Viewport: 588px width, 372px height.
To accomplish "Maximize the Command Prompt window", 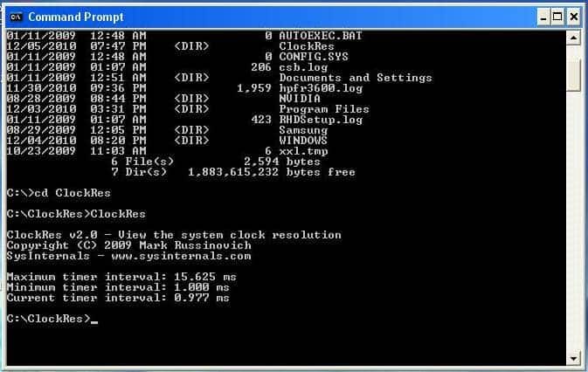I will click(557, 17).
